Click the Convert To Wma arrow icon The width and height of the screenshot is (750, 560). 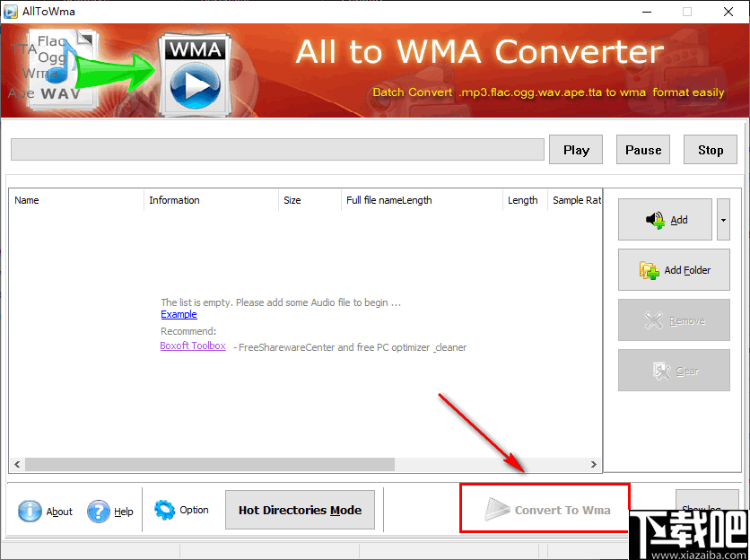pyautogui.click(x=498, y=509)
